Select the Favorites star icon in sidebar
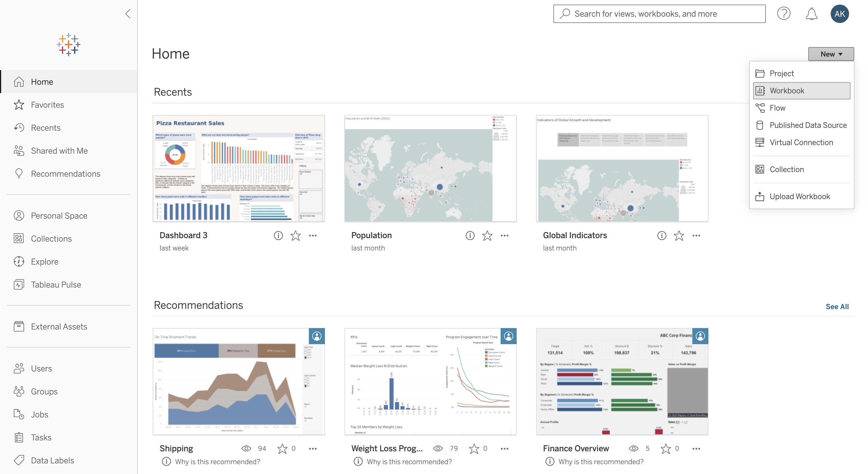The height and width of the screenshot is (474, 868). (x=19, y=105)
